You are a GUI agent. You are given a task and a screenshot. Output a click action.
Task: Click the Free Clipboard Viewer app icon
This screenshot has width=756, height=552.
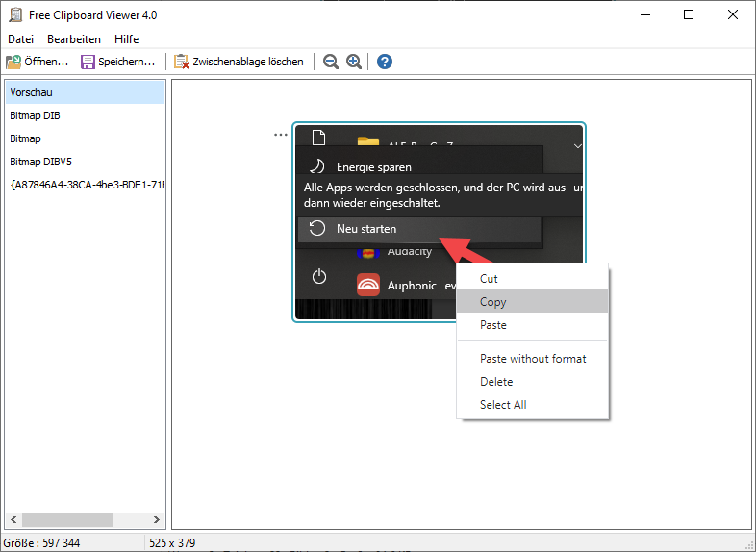15,15
